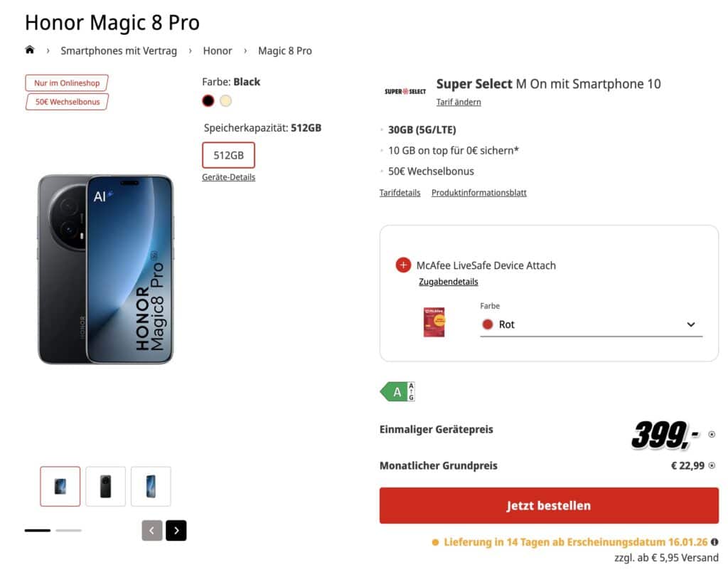This screenshot has width=728, height=572.
Task: Click the home icon in breadcrumb
Action: pyautogui.click(x=30, y=50)
